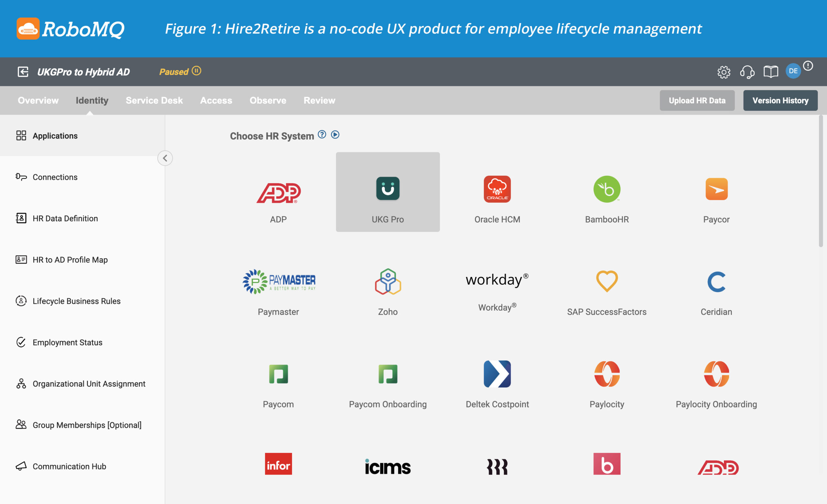This screenshot has height=504, width=827.
Task: Click the Applications sidebar menu item
Action: [55, 135]
